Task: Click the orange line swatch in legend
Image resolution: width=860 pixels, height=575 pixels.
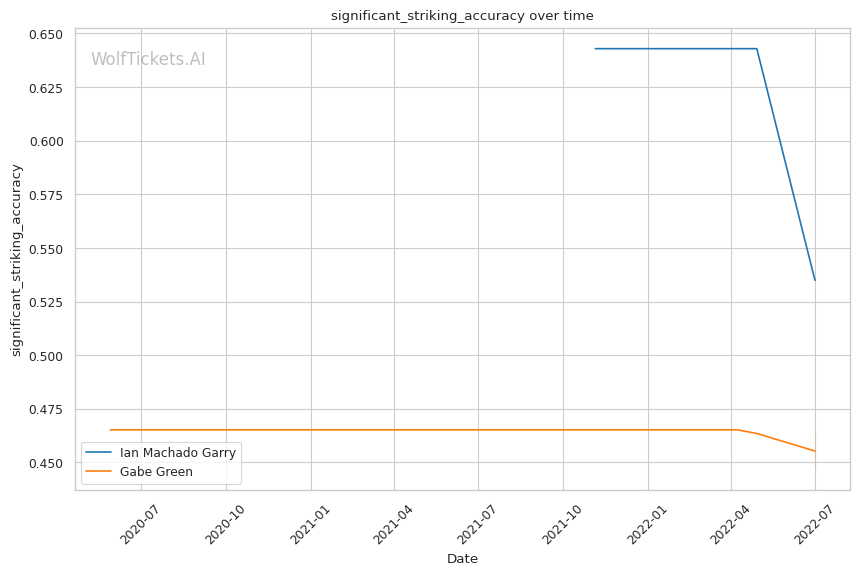Action: [99, 471]
